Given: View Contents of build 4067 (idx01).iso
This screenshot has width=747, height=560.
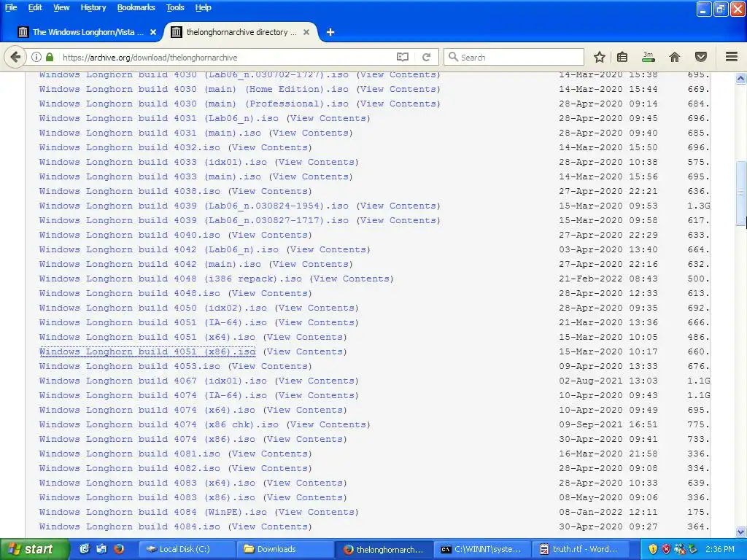Looking at the screenshot, I should (317, 381).
